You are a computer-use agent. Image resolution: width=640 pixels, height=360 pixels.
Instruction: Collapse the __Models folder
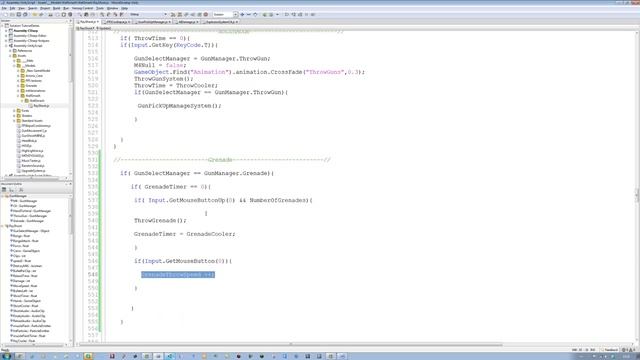point(14,65)
